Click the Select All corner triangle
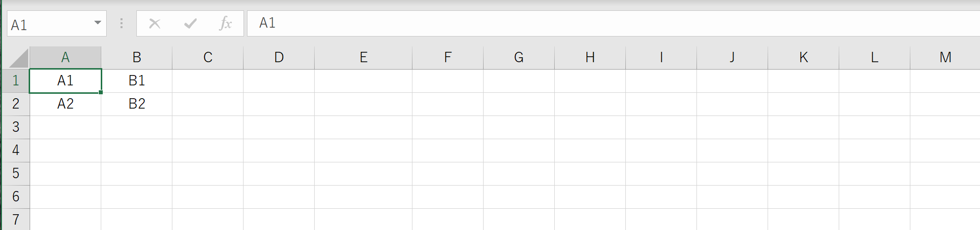 click(x=19, y=58)
